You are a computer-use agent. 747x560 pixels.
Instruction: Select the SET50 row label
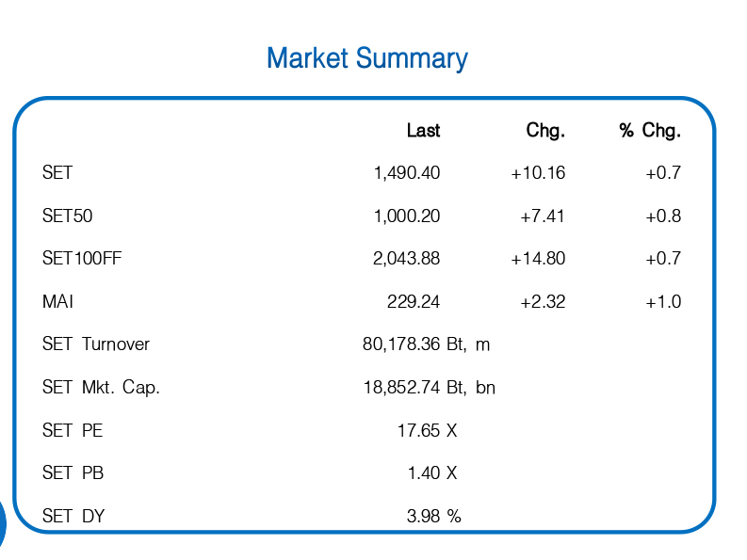(68, 216)
